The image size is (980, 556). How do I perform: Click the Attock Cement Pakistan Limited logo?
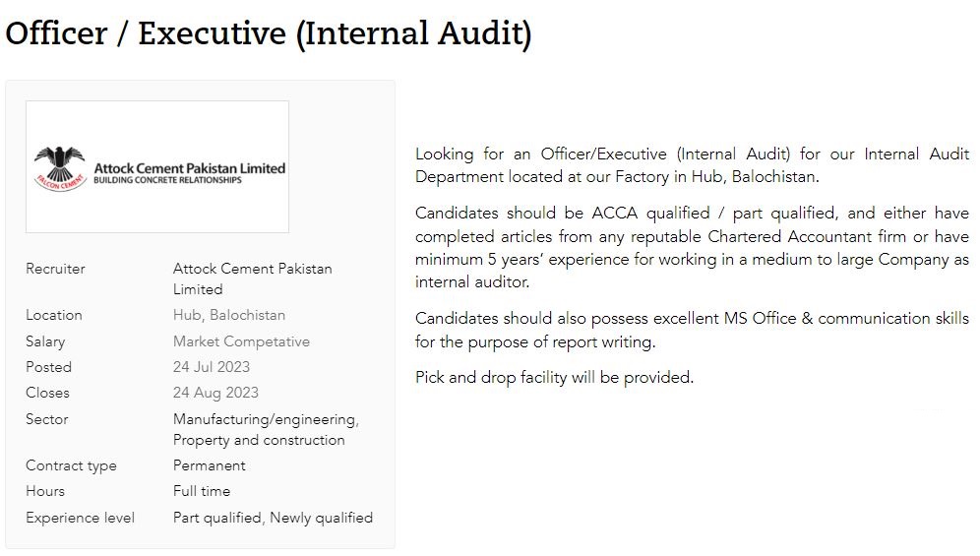[157, 166]
